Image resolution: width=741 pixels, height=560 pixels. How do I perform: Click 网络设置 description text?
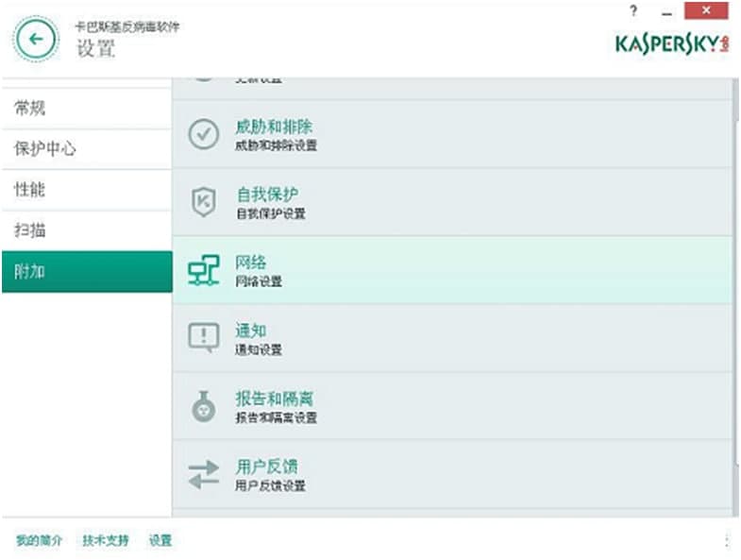click(x=259, y=281)
